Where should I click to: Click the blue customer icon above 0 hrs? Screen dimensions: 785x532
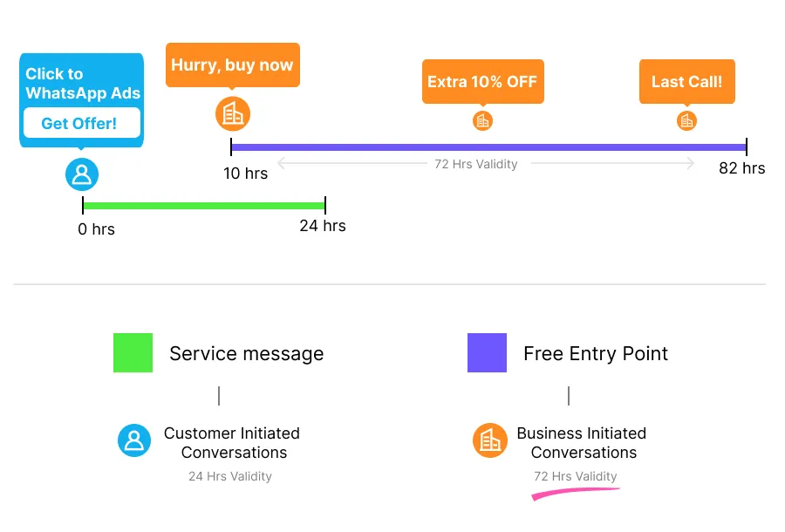click(x=82, y=174)
